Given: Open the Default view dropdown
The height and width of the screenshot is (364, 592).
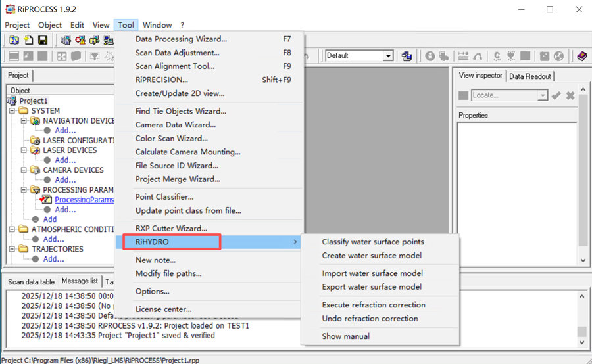Looking at the screenshot, I should click(x=387, y=56).
